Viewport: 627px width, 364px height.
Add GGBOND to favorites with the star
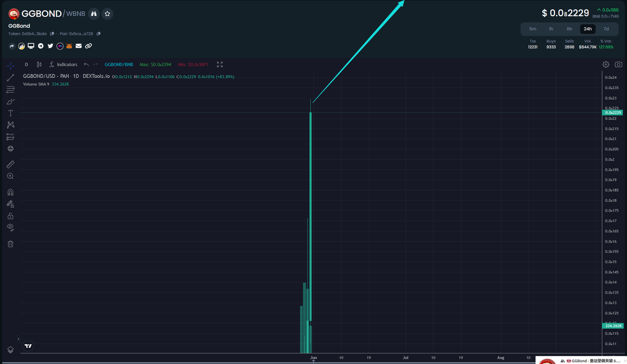point(108,14)
